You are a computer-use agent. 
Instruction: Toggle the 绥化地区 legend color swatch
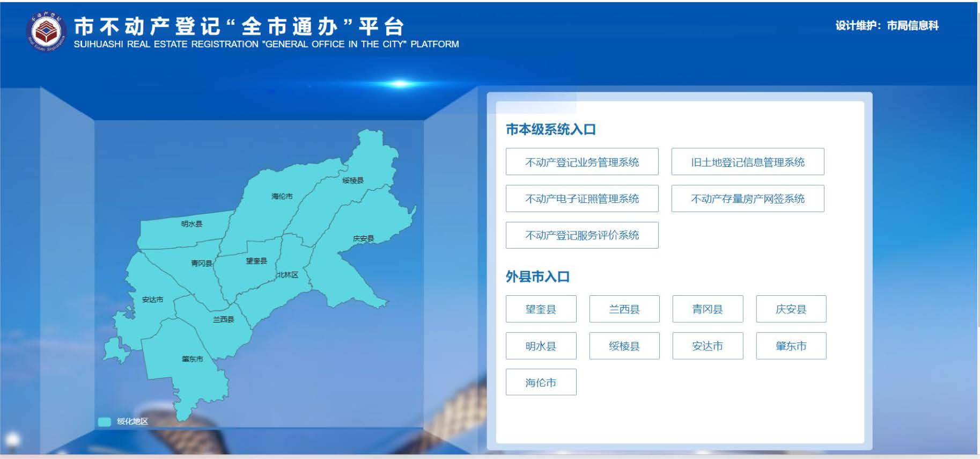coord(104,421)
